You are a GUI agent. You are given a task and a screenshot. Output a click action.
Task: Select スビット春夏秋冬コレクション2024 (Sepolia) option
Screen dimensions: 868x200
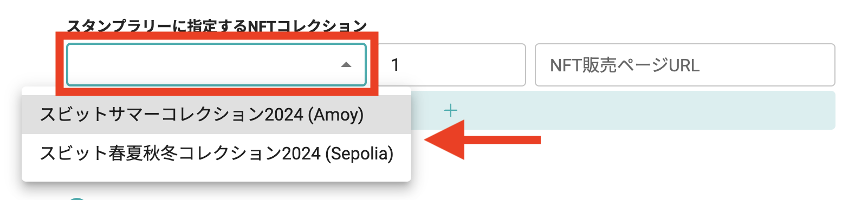tap(216, 154)
